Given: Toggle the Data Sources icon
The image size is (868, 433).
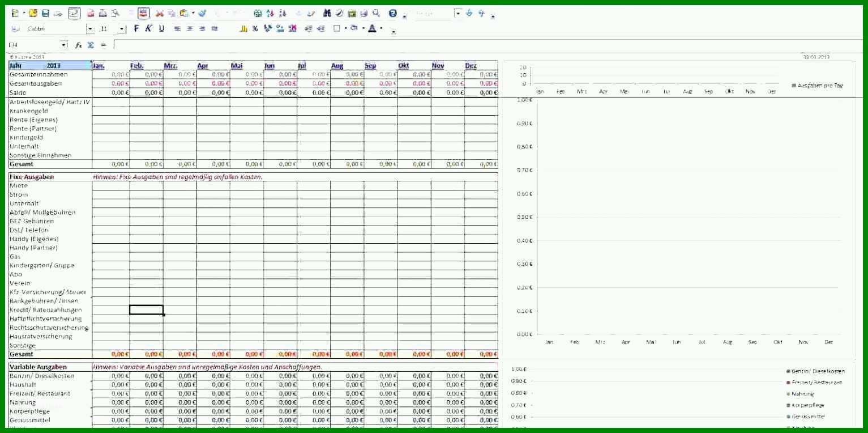Looking at the screenshot, I should point(364,13).
